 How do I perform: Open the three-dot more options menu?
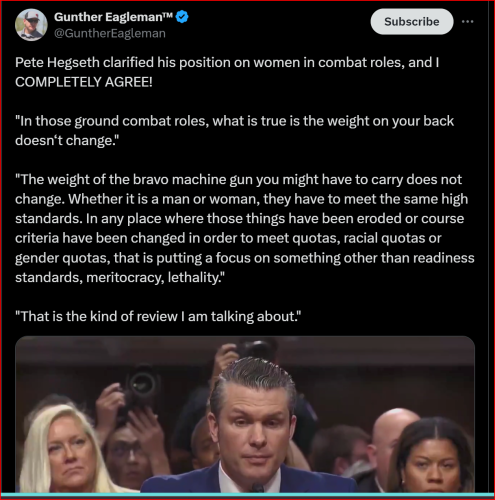(x=467, y=22)
